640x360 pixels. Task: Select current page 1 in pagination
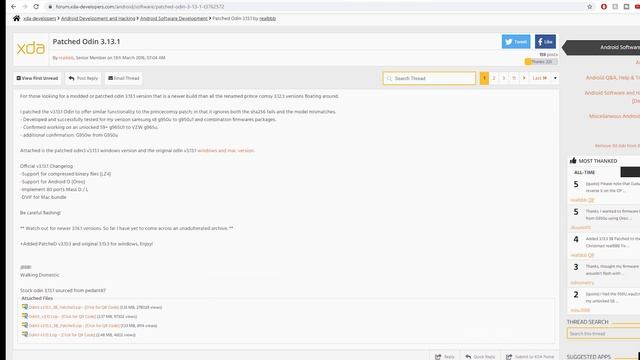click(x=484, y=78)
